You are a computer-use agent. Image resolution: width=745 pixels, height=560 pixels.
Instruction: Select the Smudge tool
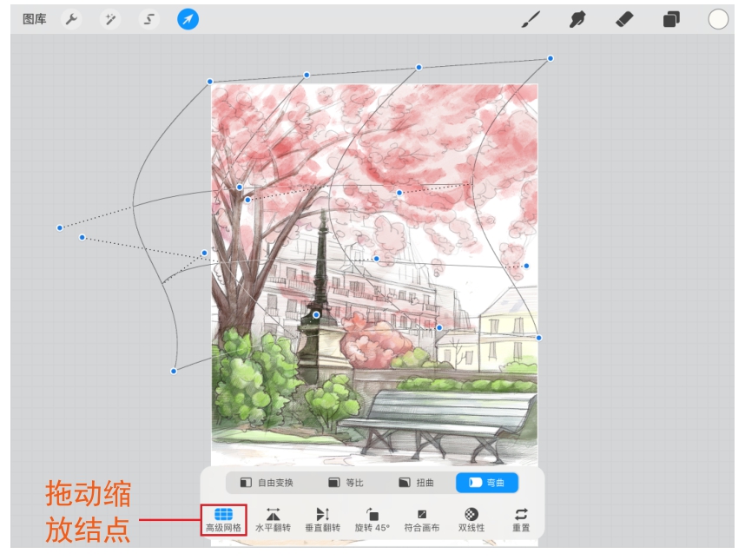pyautogui.click(x=577, y=19)
